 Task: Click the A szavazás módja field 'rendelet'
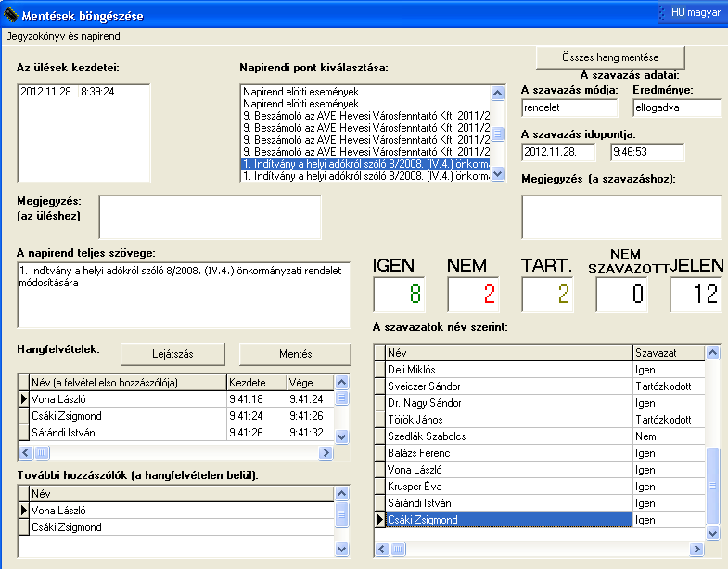[x=569, y=107]
